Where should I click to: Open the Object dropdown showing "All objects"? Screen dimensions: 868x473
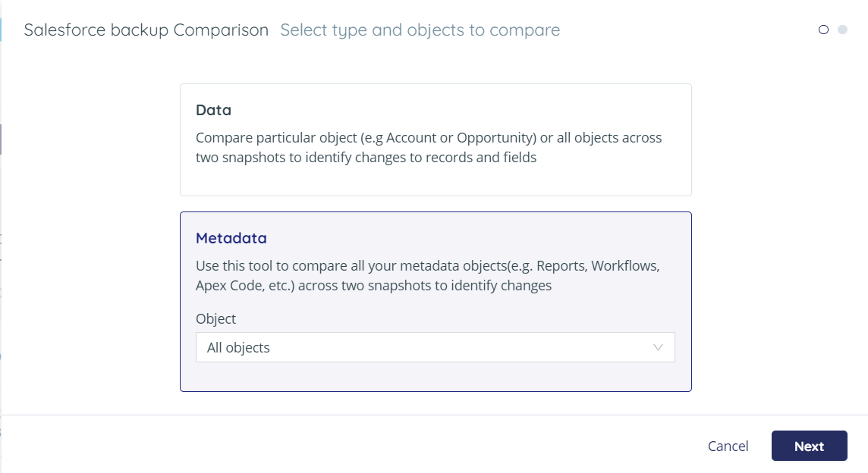click(x=435, y=347)
